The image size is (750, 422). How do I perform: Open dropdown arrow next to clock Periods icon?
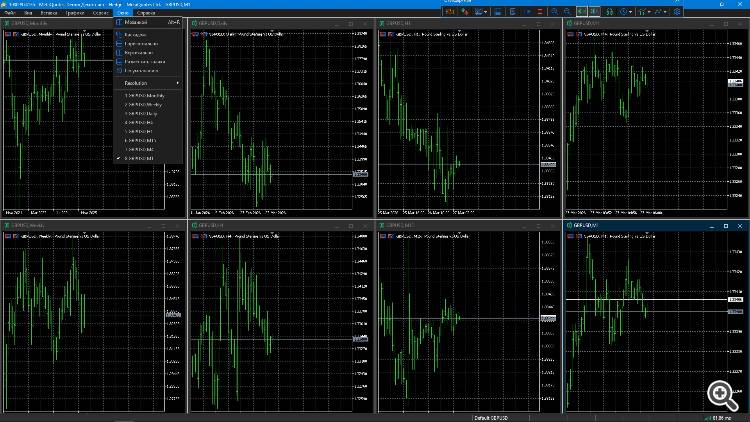pos(631,12)
